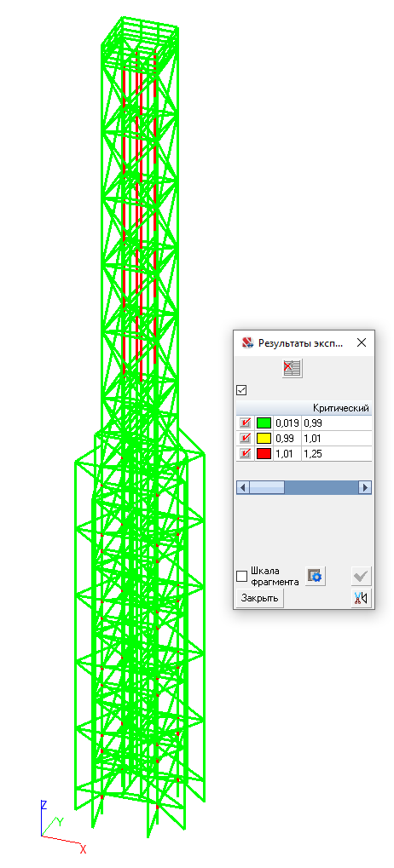Uncheck the red range row checkbox
This screenshot has width=394, height=868.
[x=245, y=454]
